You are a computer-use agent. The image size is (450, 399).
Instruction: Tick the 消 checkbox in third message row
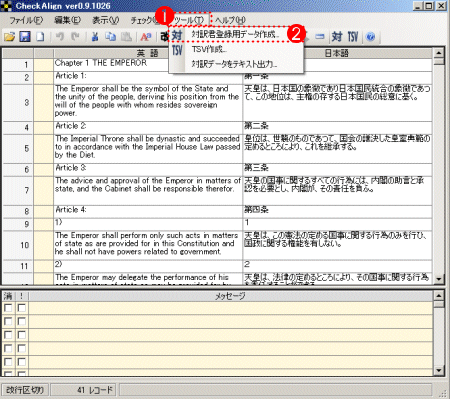click(8, 335)
